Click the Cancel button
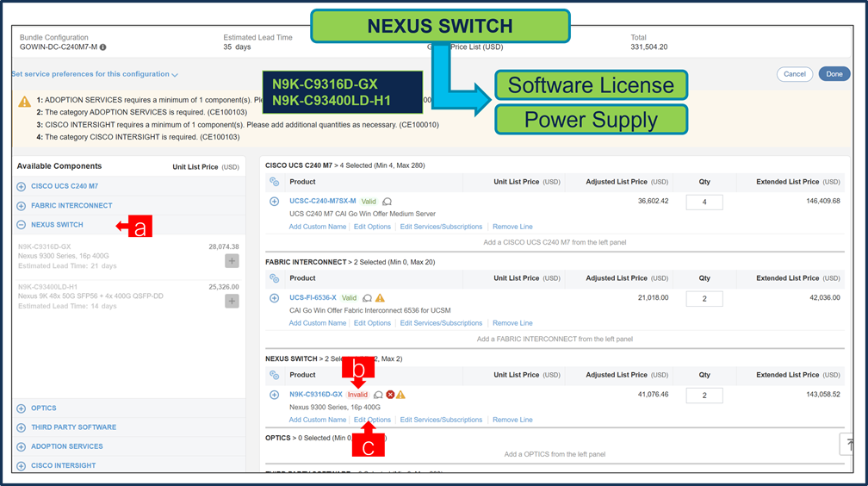The width and height of the screenshot is (868, 486). pyautogui.click(x=794, y=74)
